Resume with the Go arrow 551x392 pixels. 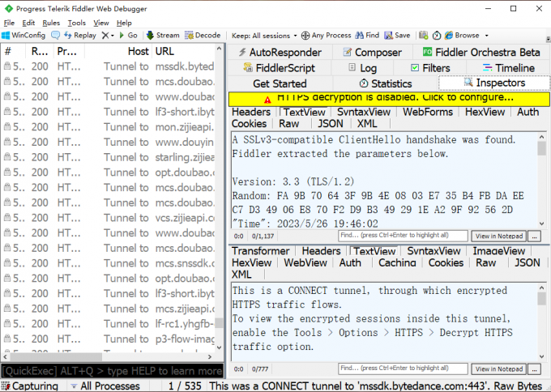tap(129, 36)
